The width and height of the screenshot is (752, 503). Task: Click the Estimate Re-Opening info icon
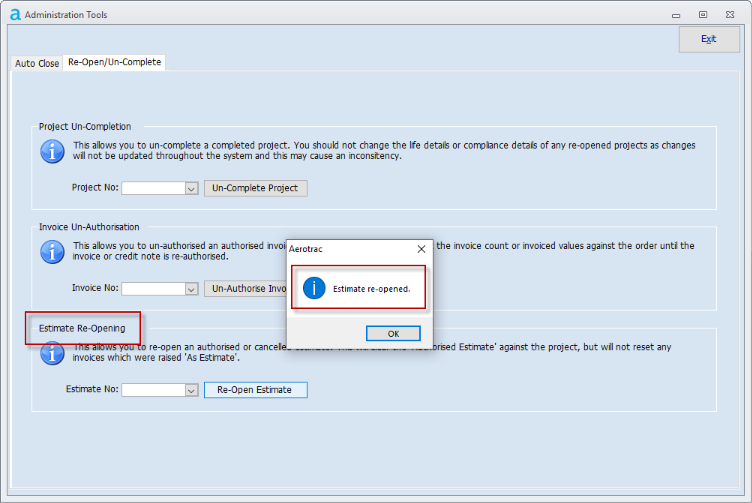click(x=52, y=354)
